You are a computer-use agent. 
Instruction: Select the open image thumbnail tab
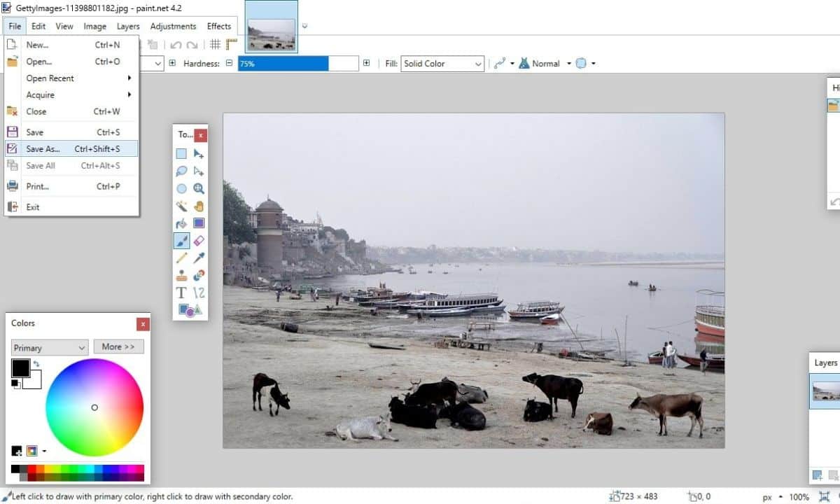click(272, 27)
